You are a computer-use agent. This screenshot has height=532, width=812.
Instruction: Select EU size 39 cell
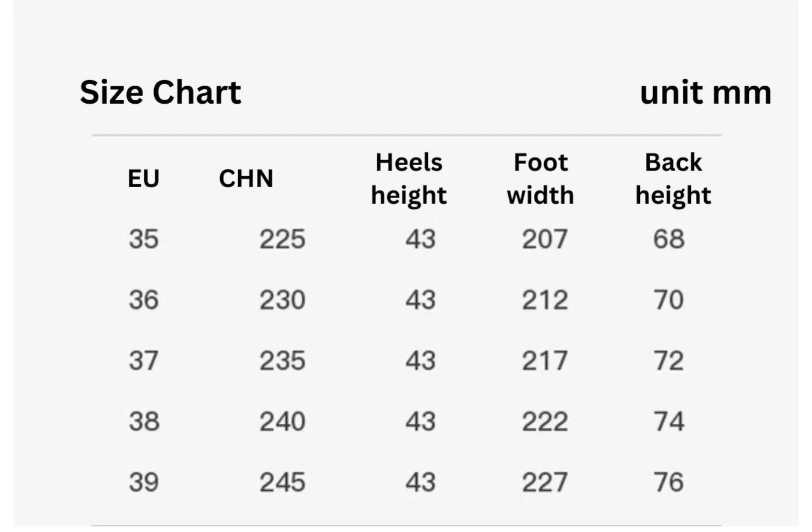point(143,482)
